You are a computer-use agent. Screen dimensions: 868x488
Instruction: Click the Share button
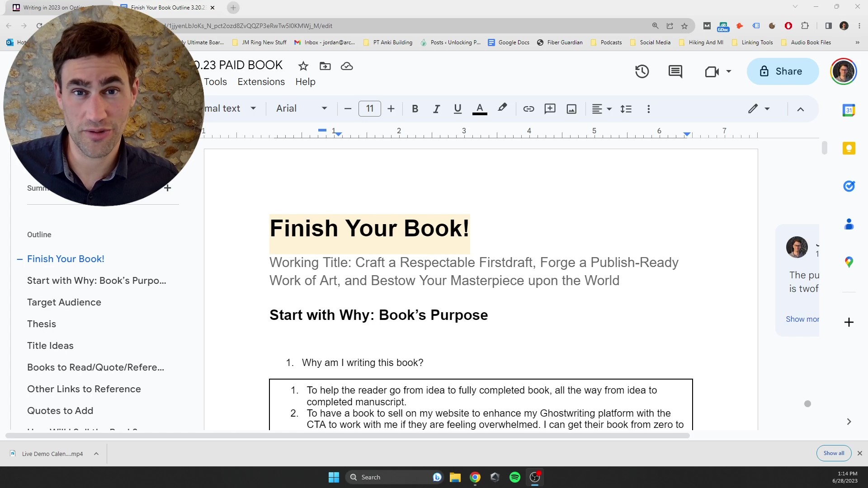click(783, 71)
